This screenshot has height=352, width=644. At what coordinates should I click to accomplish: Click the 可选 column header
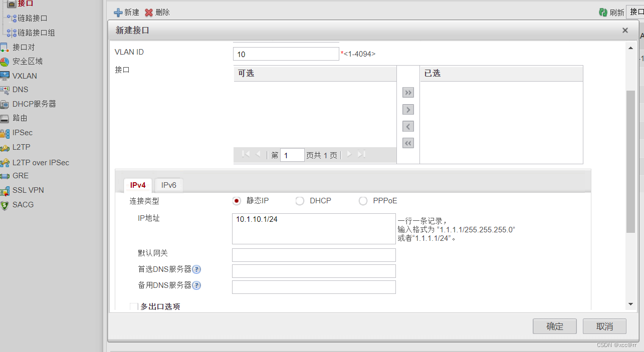pyautogui.click(x=315, y=74)
